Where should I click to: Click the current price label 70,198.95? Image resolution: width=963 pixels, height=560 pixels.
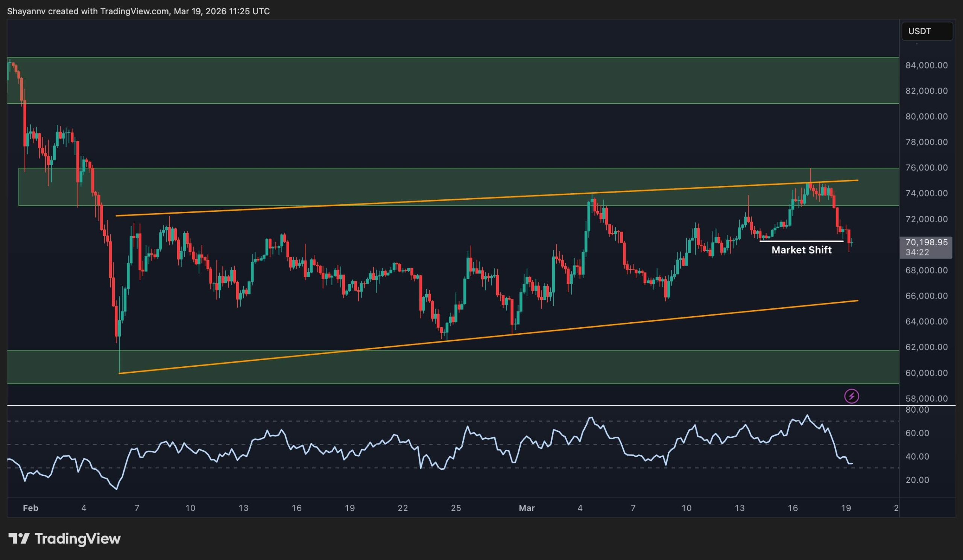point(926,242)
